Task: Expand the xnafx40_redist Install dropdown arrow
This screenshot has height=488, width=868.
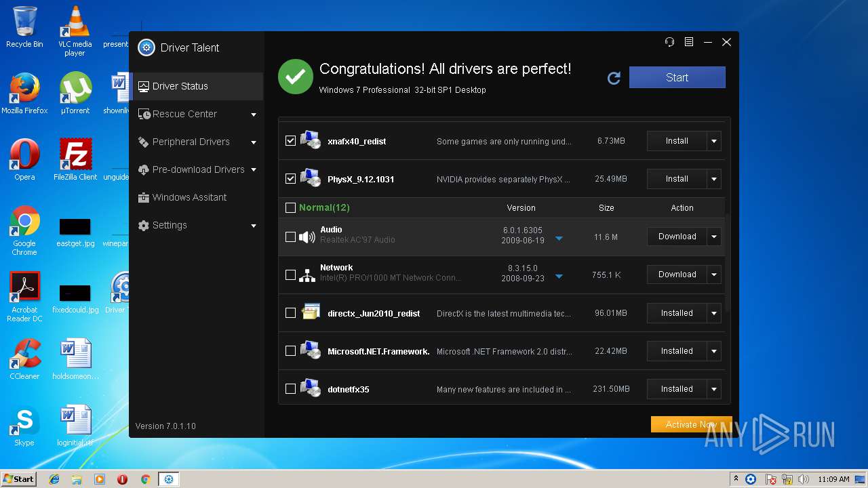Action: [x=713, y=141]
